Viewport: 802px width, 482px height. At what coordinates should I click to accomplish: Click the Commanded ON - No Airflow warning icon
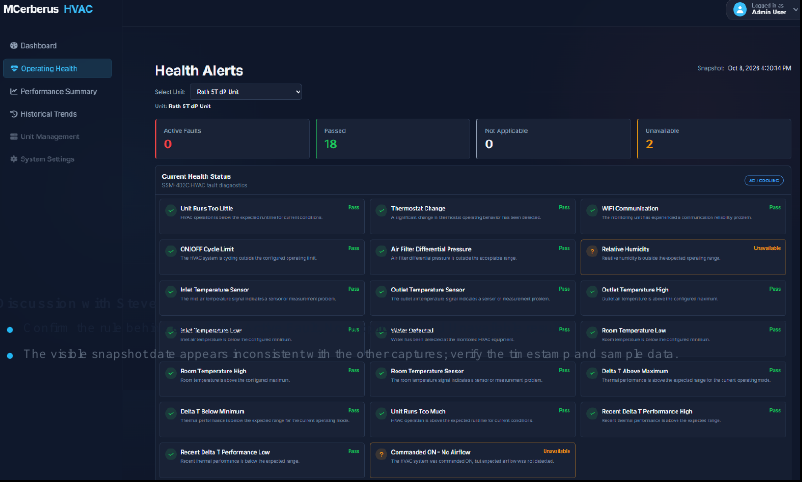(x=381, y=454)
